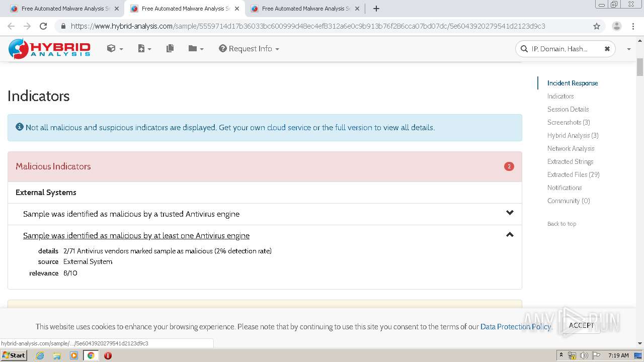Open the Chrome profile avatar

pyautogui.click(x=616, y=26)
